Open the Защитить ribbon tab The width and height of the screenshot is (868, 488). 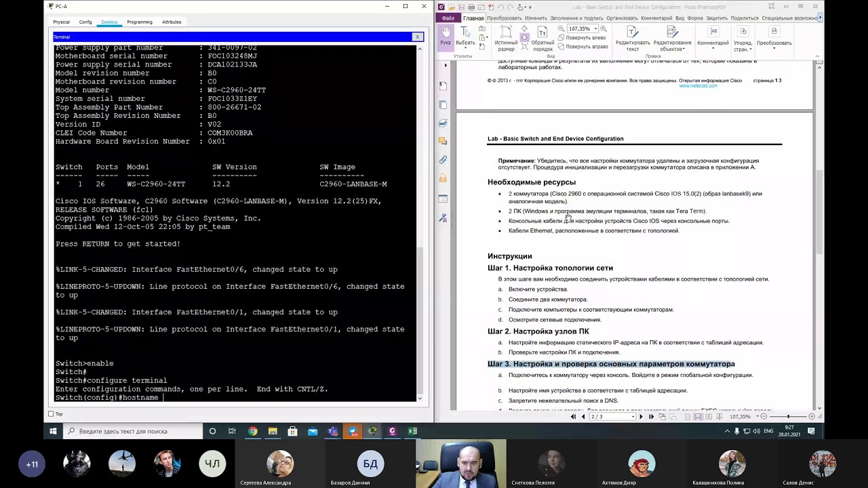717,18
